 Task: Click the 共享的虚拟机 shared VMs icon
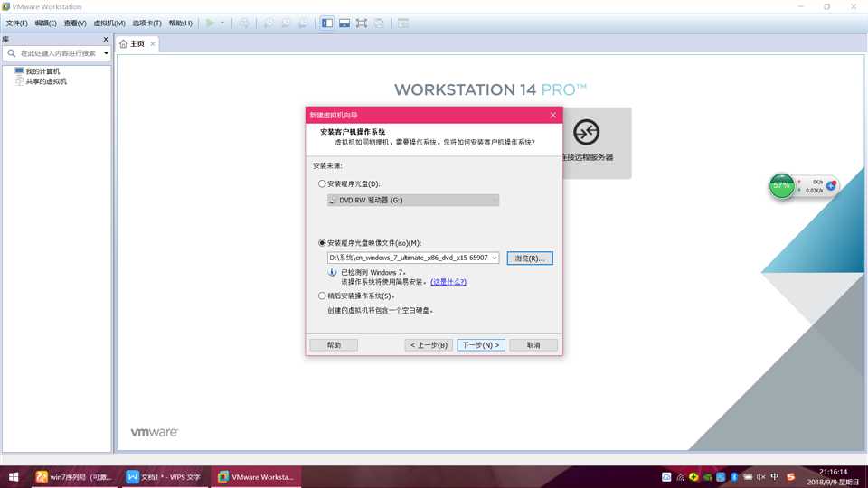click(x=19, y=81)
